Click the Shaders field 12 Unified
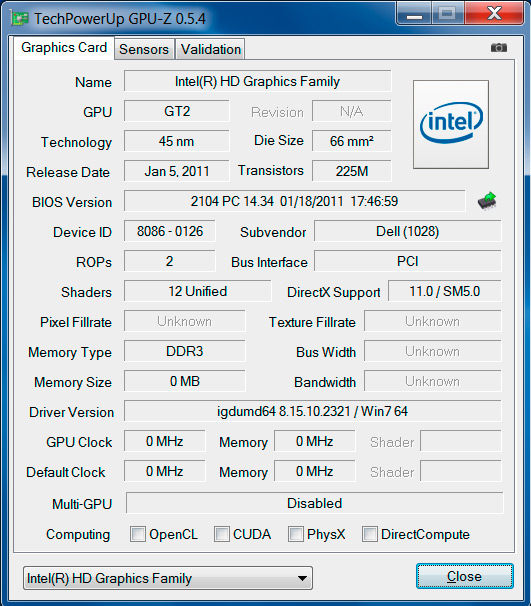The image size is (531, 606). pyautogui.click(x=197, y=291)
